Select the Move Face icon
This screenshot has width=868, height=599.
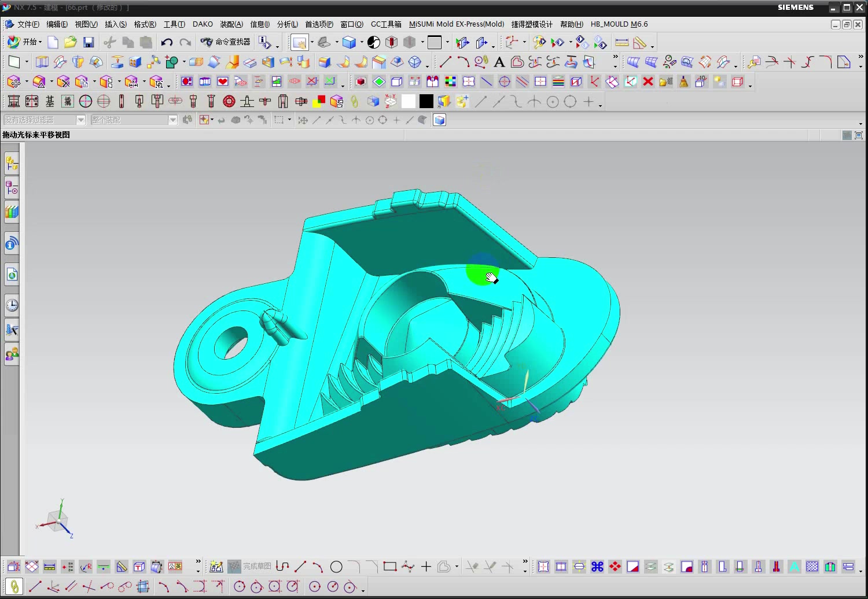pyautogui.click(x=14, y=82)
